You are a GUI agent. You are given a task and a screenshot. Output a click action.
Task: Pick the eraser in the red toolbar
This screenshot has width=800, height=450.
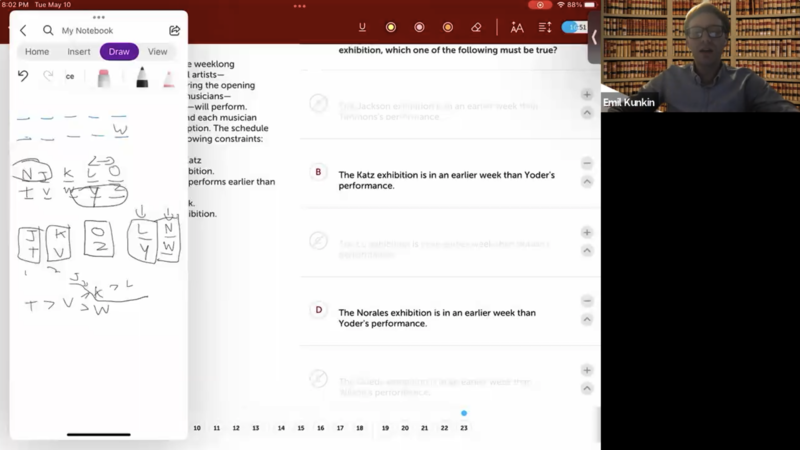[x=476, y=28]
